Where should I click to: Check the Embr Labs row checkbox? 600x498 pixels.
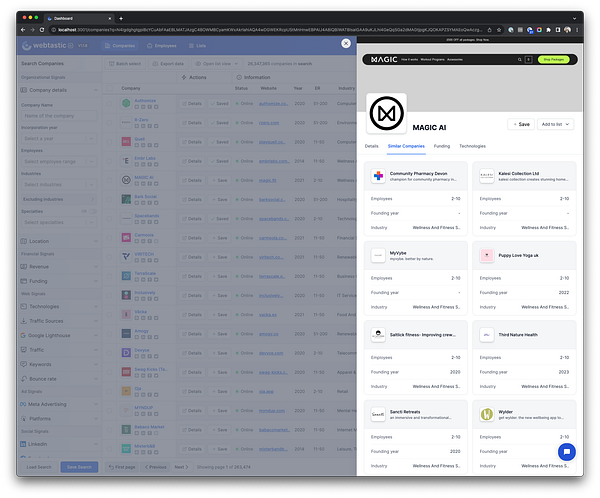(x=109, y=161)
